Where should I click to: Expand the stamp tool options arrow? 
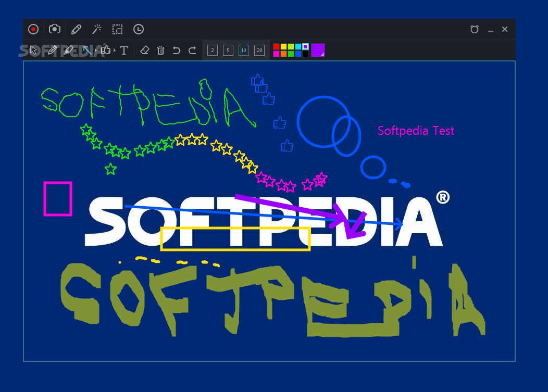(115, 50)
